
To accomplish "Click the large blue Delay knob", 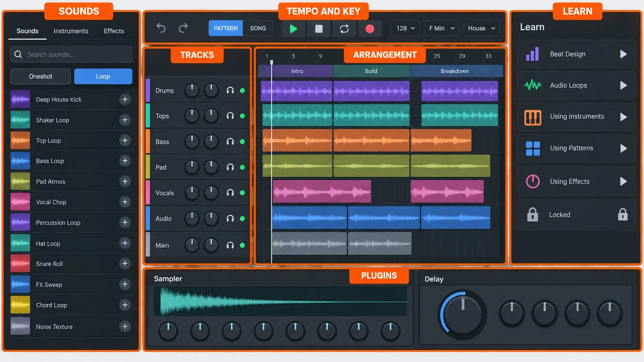I will [462, 315].
